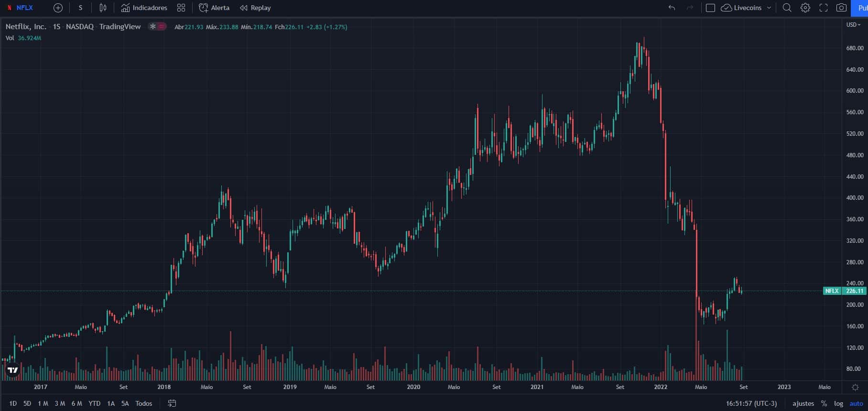Click the 2022 label on time axis

(x=661, y=387)
